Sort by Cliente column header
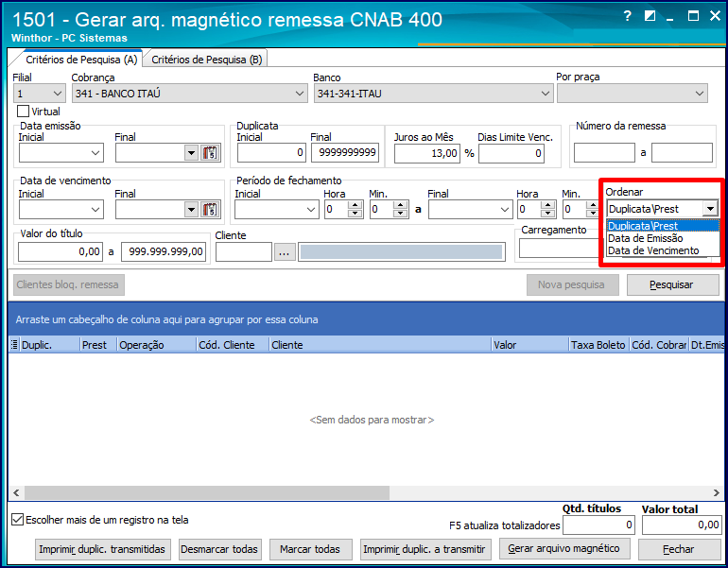Viewport: 728px width, 568px height. (380, 345)
